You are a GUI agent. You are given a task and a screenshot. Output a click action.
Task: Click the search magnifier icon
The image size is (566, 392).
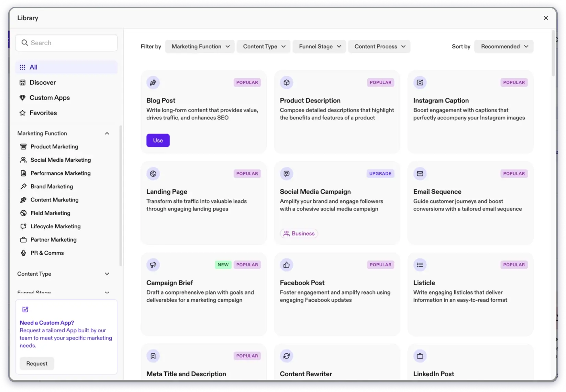click(x=25, y=43)
